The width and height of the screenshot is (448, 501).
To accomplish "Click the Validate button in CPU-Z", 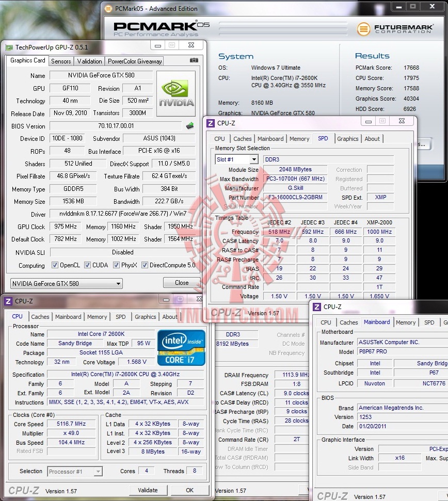I will [x=148, y=490].
